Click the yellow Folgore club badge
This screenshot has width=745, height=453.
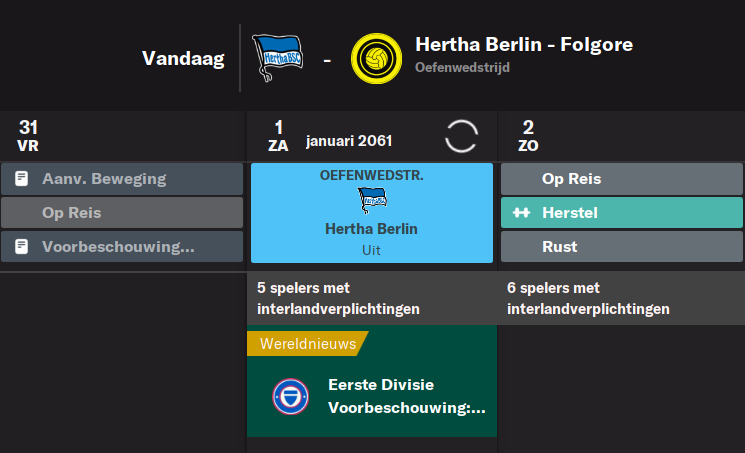[376, 58]
